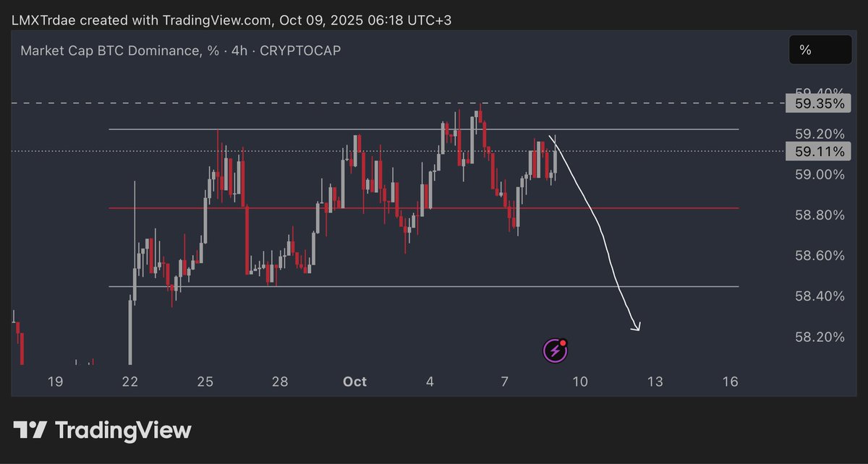Image resolution: width=868 pixels, height=464 pixels.
Task: Click the 59.20% axis label
Action: (x=820, y=134)
